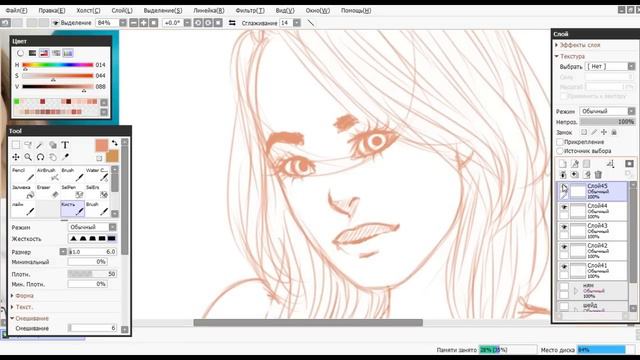Enable the Источник выбора checkbox

560,151
